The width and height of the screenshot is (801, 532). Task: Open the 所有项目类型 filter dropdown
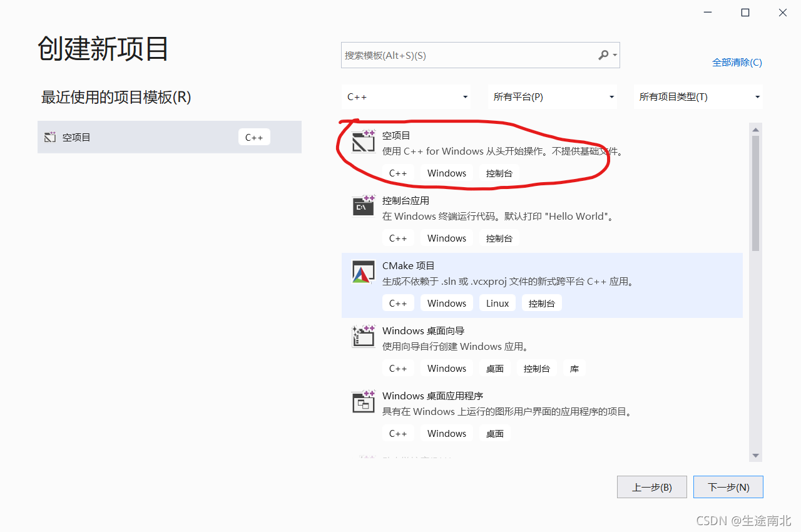click(698, 97)
